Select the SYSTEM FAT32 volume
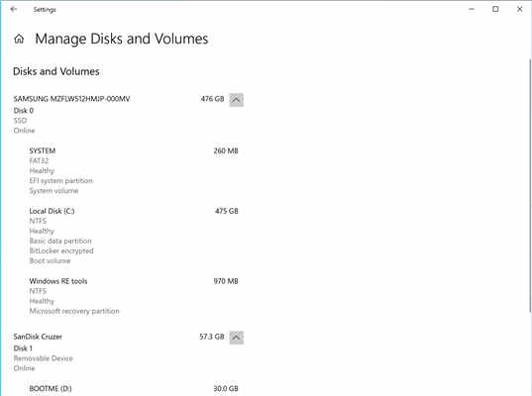 pos(134,170)
